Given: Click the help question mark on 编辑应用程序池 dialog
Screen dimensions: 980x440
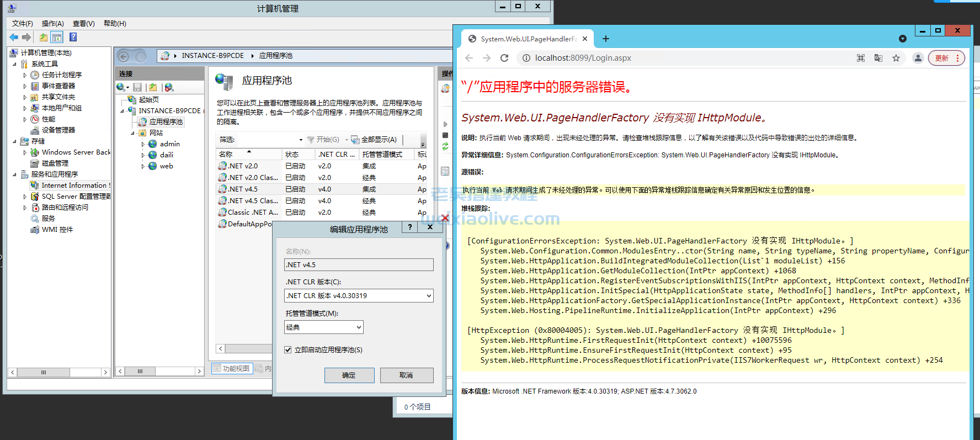Looking at the screenshot, I should click(x=409, y=227).
